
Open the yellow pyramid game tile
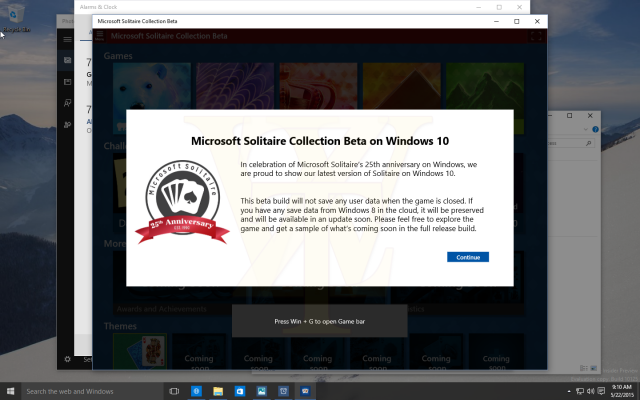402,86
